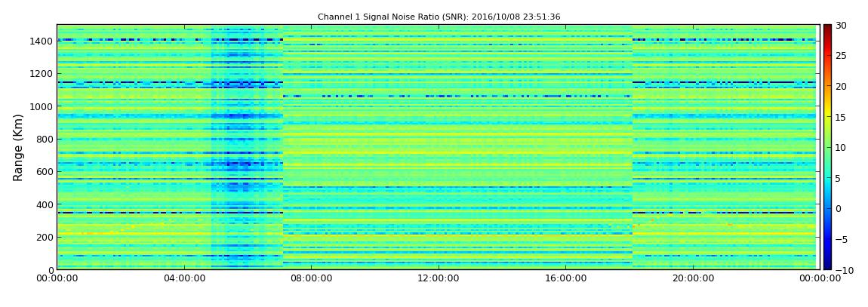The width and height of the screenshot is (868, 307).
Task: Click the colorbar label 20
Action: tap(842, 86)
